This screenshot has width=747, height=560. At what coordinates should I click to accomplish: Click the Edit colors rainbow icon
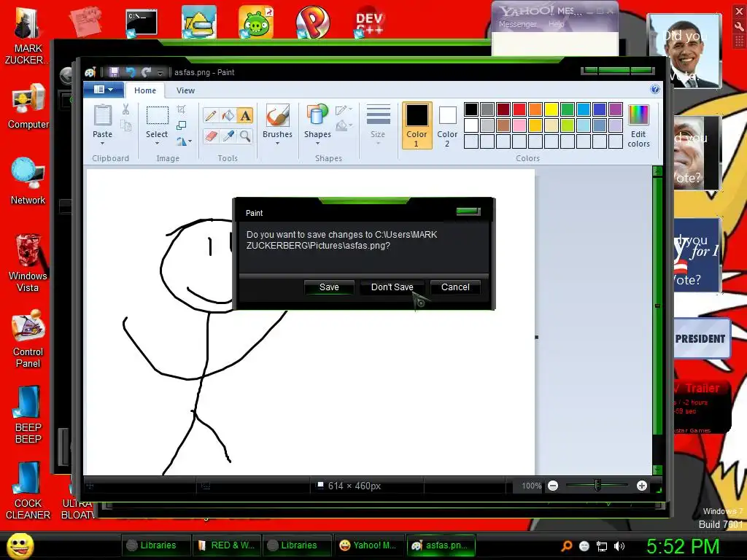click(x=638, y=115)
